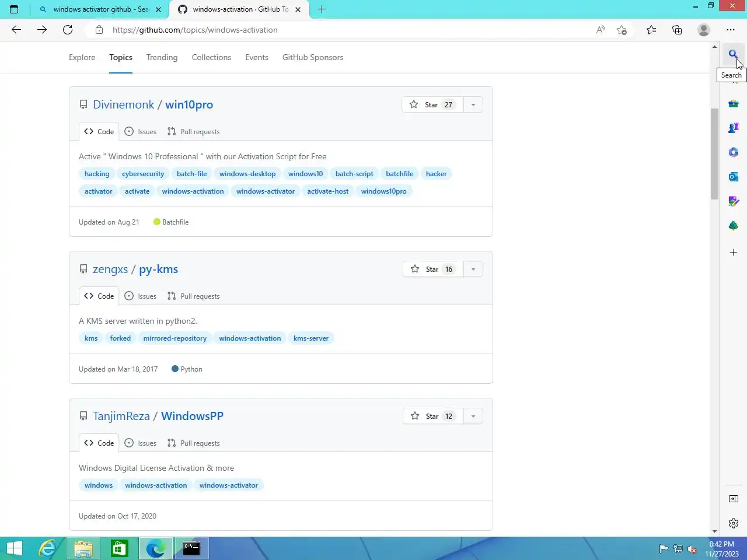Open the TanjimReza user link
The height and width of the screenshot is (560, 747).
121,416
